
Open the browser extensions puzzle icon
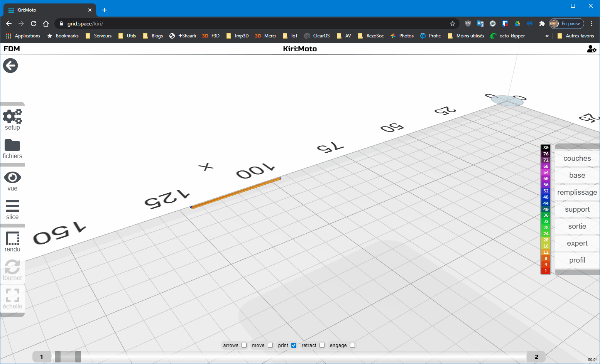click(x=542, y=24)
